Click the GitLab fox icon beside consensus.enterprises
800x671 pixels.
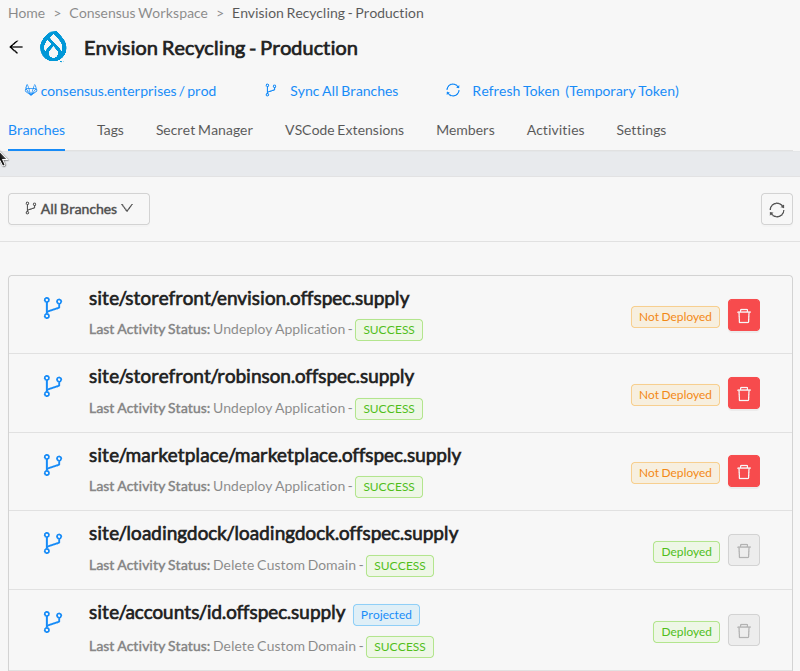(31, 90)
